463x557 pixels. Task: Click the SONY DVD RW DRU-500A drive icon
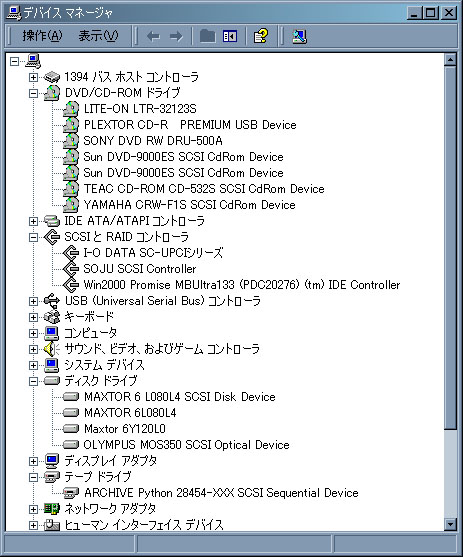(x=71, y=141)
